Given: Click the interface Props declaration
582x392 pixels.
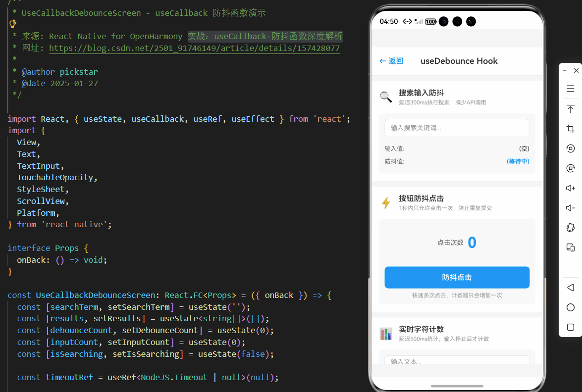Looking at the screenshot, I should (x=48, y=248).
